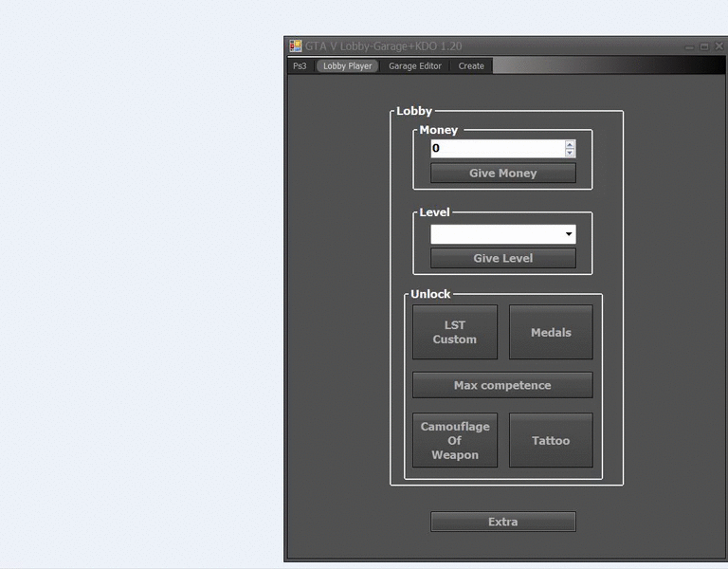Open the Create tab

tap(471, 66)
